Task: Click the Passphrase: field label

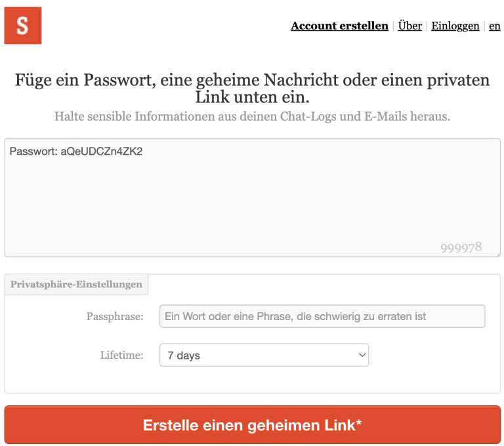Action: coord(115,317)
